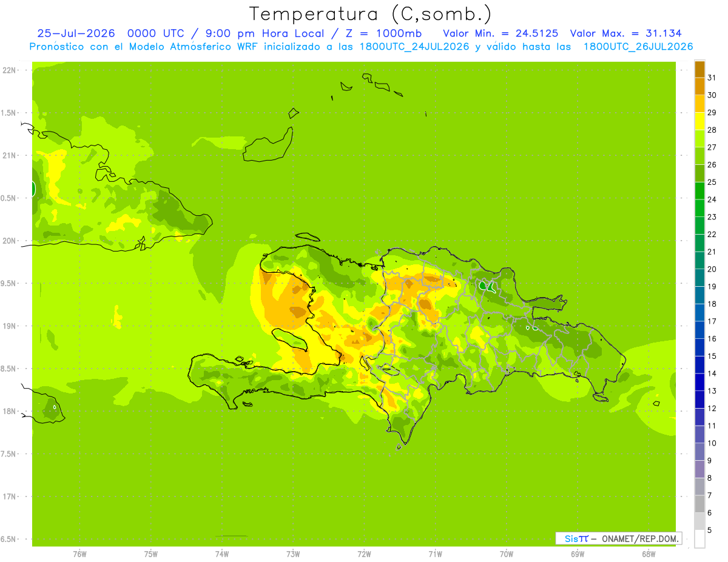This screenshot has height=562, width=728.
Task: Click the 19N latitude label
Action: [x=9, y=326]
